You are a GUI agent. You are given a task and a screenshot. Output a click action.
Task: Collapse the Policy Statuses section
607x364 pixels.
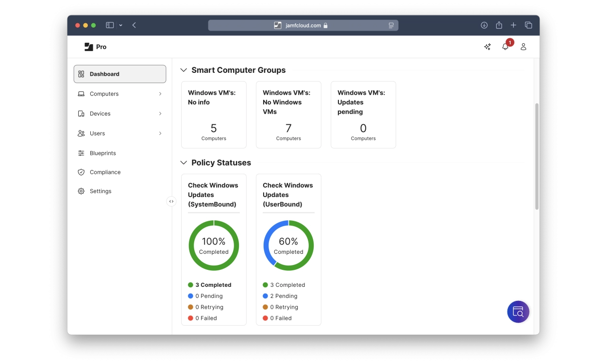(x=184, y=163)
